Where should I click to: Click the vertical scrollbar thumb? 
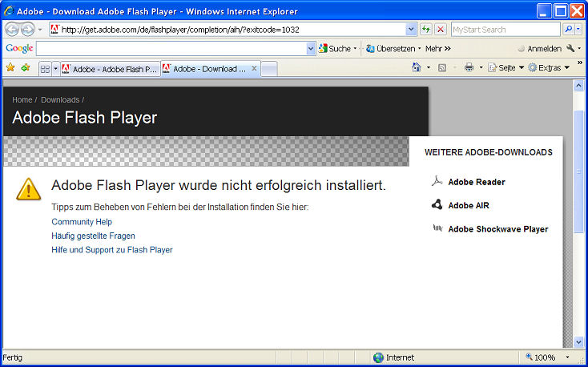point(578,171)
